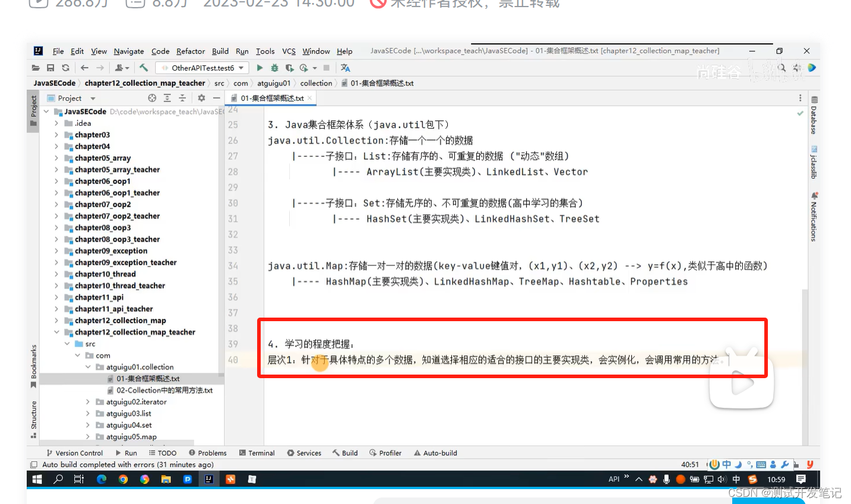Collapse the chapter12_collection_map_teacher folder

(56, 332)
